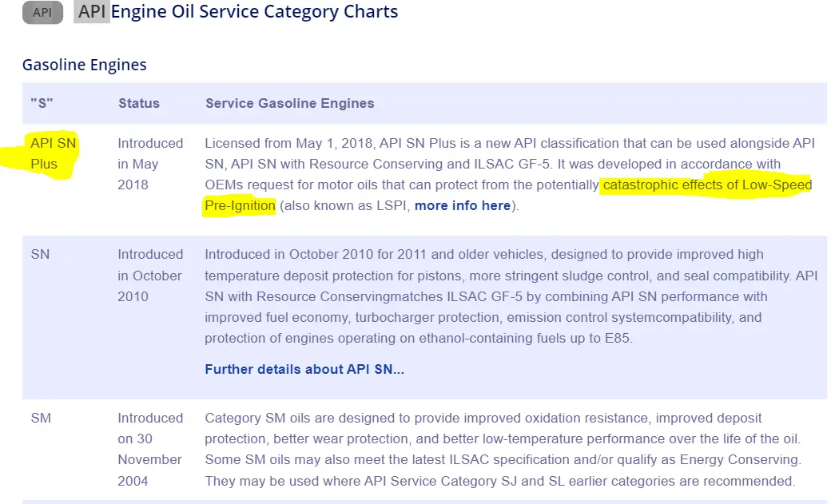831x504 pixels.
Task: Open the 'more info here' LSPI link
Action: (x=462, y=205)
